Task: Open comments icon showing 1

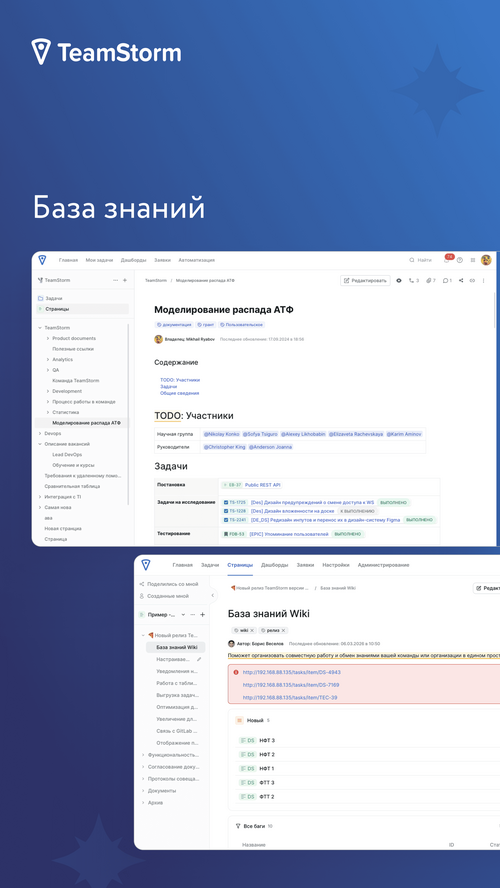Action: point(447,280)
